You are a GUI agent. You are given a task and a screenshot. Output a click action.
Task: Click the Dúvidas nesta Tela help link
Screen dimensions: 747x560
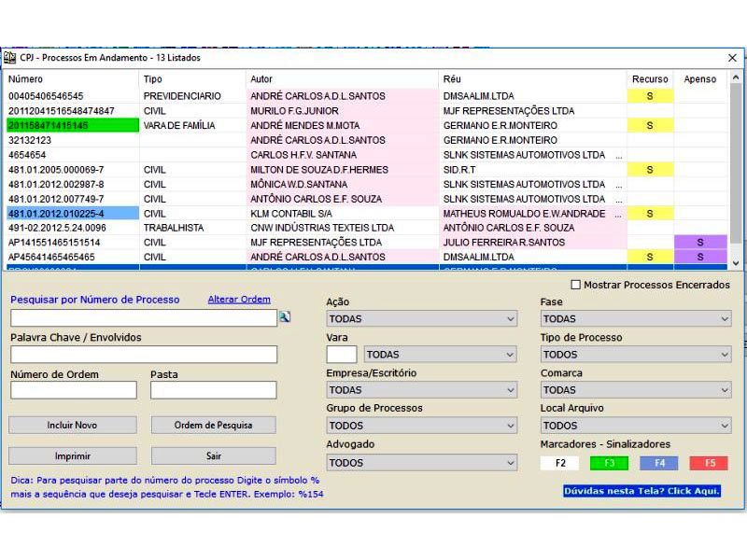coord(641,491)
